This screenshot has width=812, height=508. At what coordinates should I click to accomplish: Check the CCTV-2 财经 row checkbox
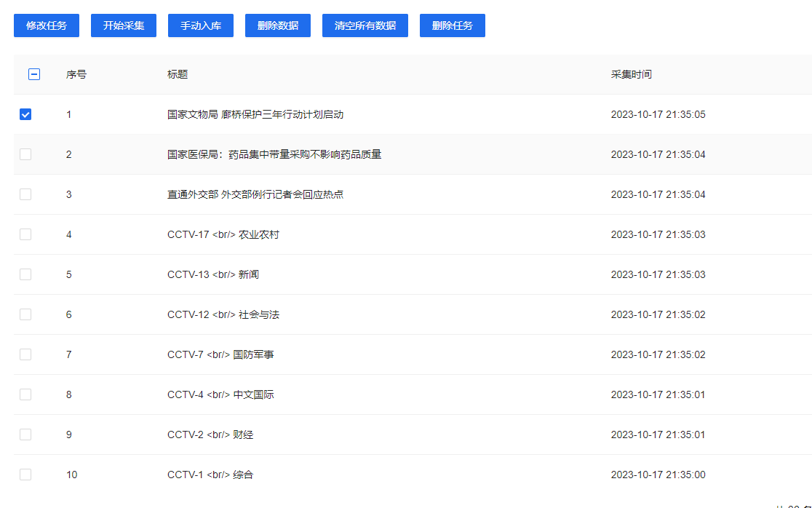coord(25,434)
